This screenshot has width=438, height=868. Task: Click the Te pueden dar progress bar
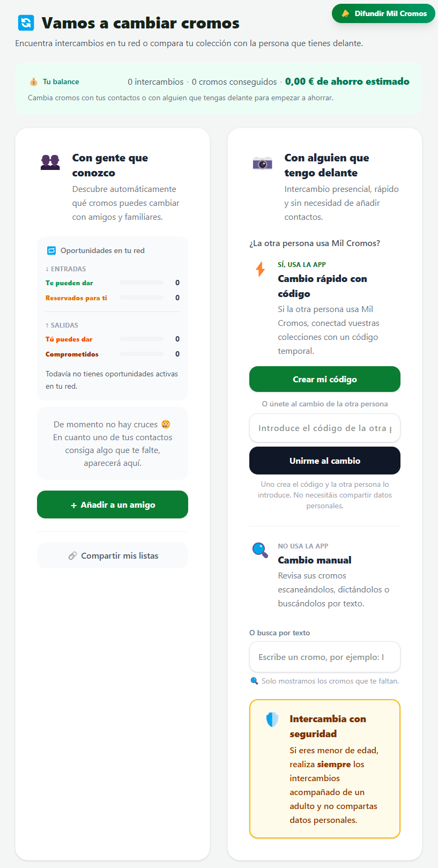pyautogui.click(x=142, y=283)
